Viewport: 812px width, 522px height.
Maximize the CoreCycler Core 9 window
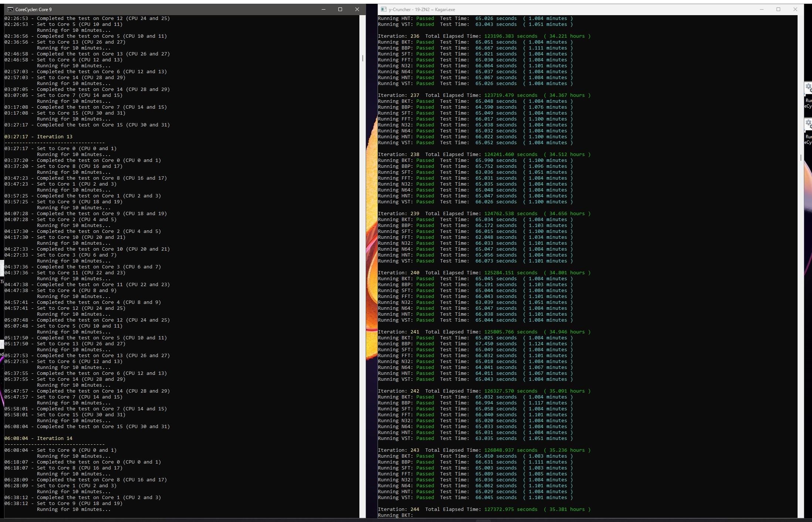[340, 10]
